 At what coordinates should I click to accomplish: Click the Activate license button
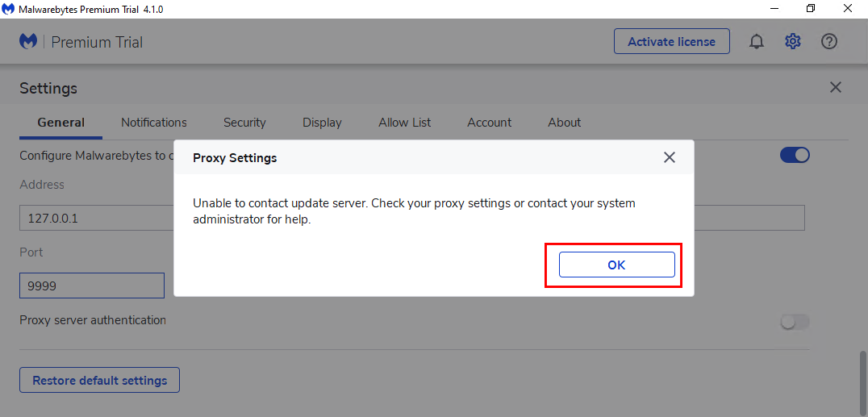671,42
